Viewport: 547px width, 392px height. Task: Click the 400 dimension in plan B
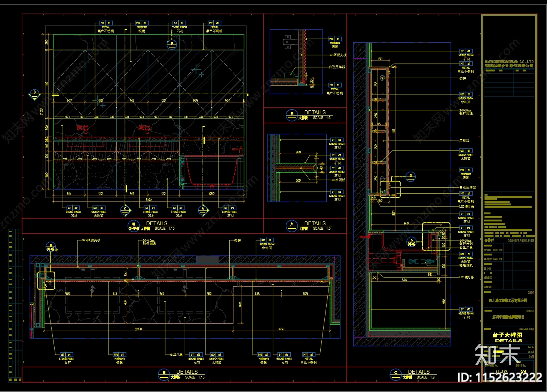coord(240,305)
